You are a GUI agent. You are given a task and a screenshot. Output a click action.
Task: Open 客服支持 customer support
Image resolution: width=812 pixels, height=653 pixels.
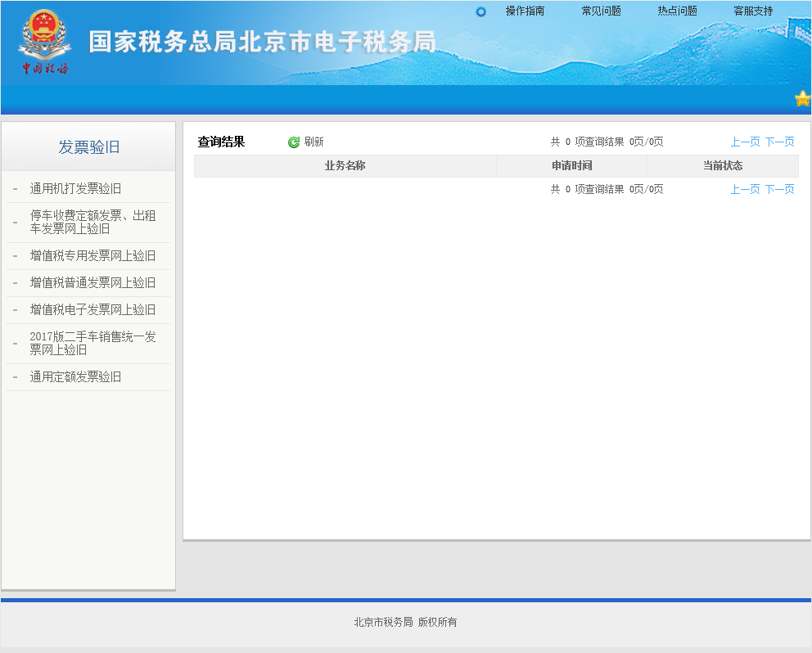[753, 11]
